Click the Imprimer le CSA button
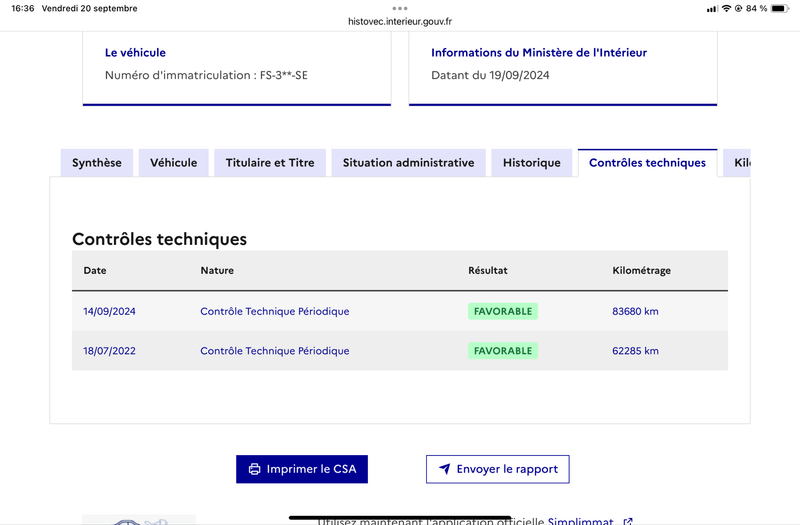The height and width of the screenshot is (525, 800). click(x=302, y=469)
